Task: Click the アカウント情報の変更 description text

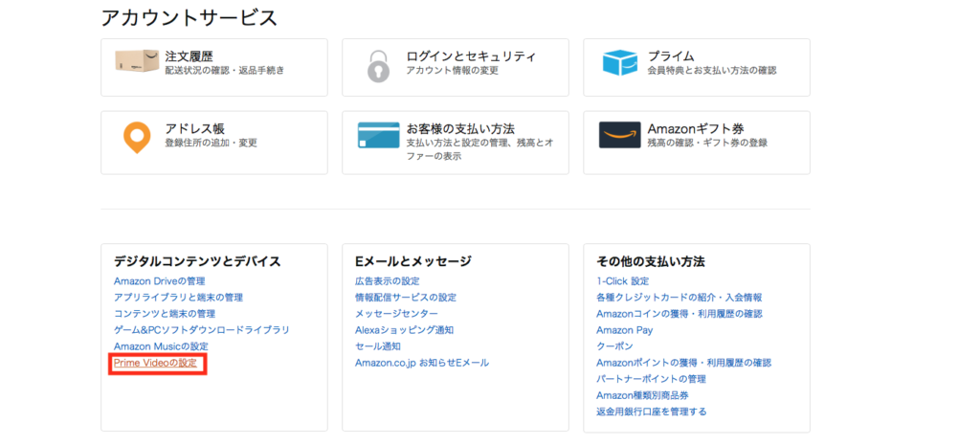Action: tap(453, 71)
